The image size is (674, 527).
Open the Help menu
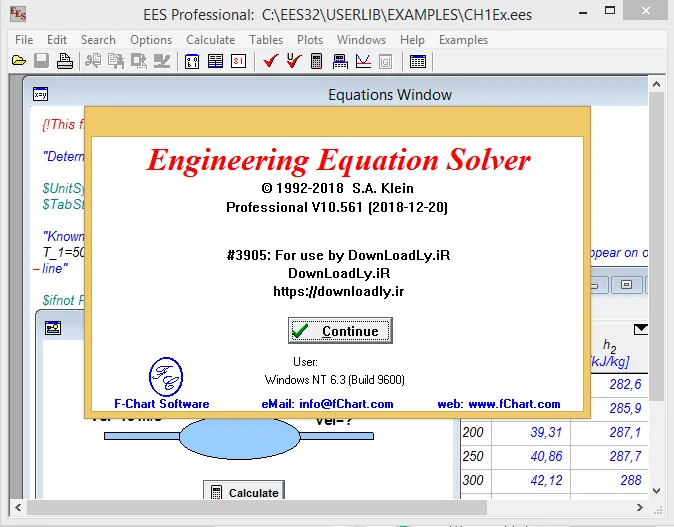coord(412,40)
